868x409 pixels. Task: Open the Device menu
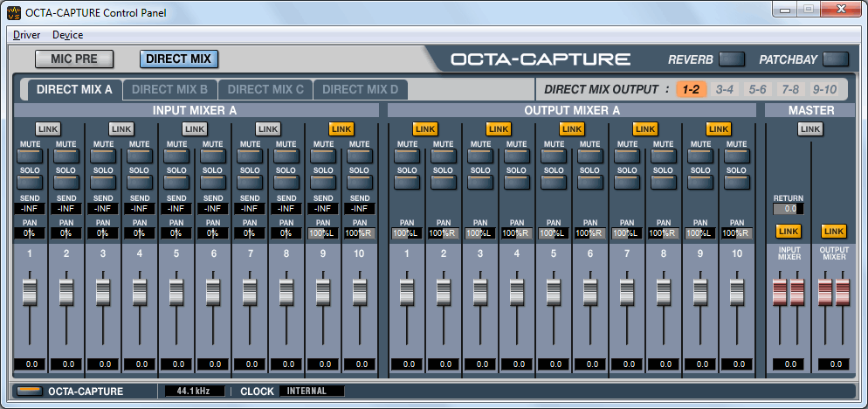[x=67, y=35]
